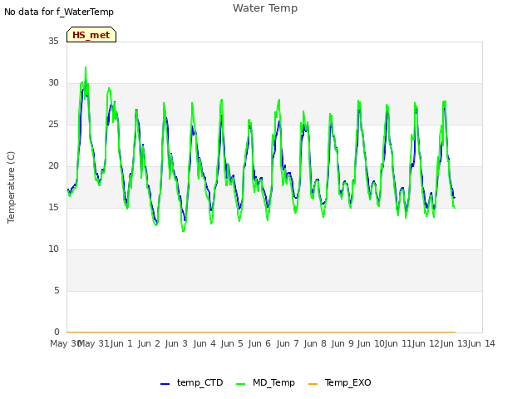Click the y-axis value 25
Screen dimensions: 532x399
click(53, 124)
